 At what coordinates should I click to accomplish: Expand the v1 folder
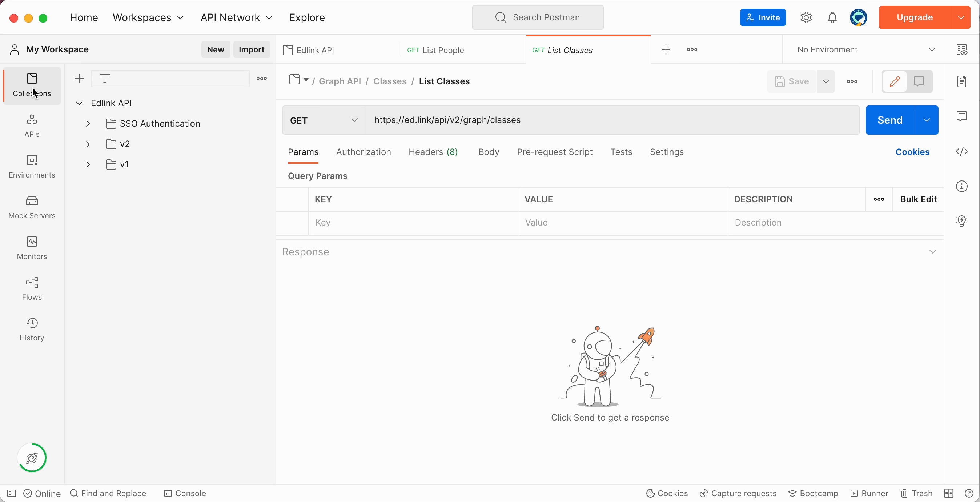click(88, 164)
